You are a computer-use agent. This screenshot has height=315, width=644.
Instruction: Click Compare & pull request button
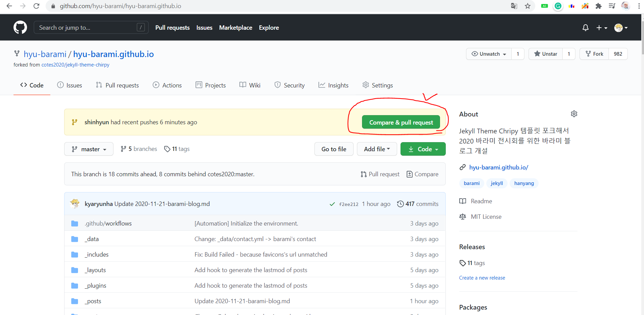pos(401,122)
